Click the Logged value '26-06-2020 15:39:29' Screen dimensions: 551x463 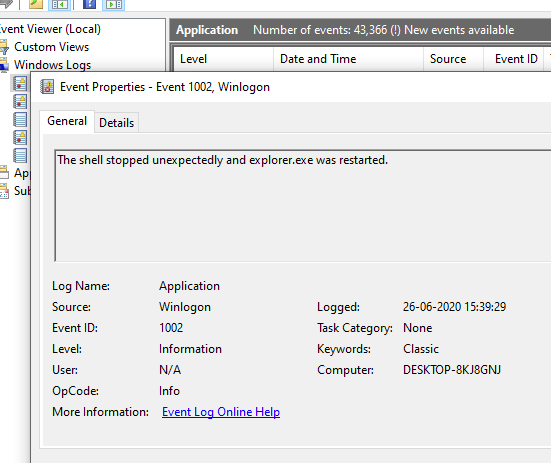pyautogui.click(x=454, y=307)
